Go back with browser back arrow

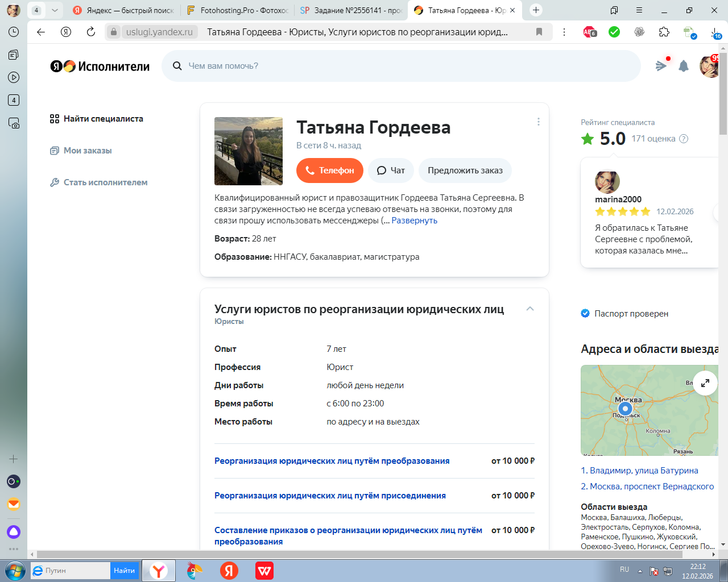tap(41, 32)
